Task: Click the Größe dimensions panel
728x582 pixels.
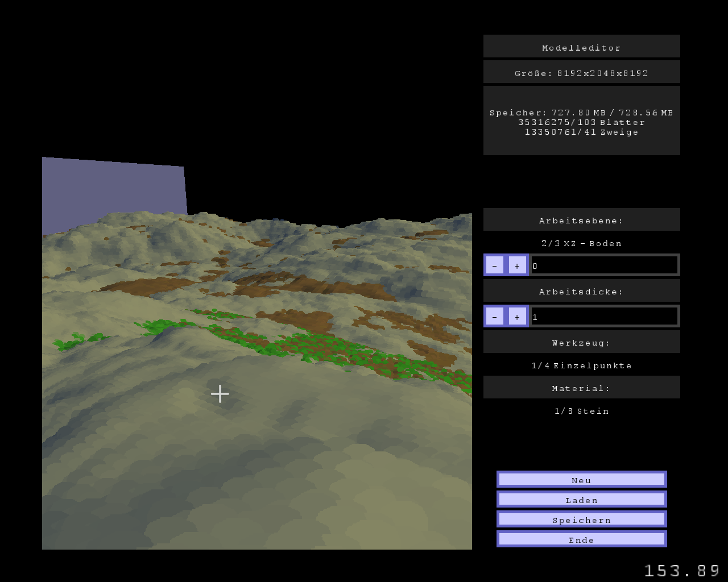Action: tap(581, 72)
